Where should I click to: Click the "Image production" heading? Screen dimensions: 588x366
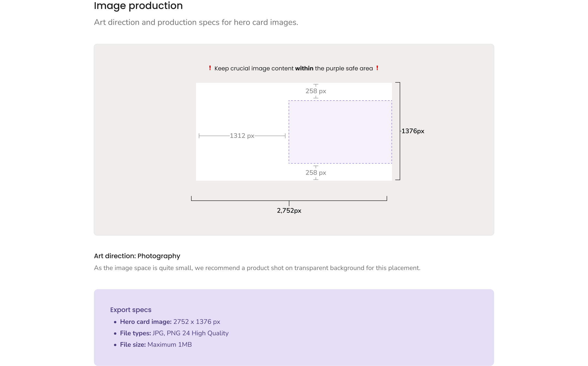[x=138, y=6]
